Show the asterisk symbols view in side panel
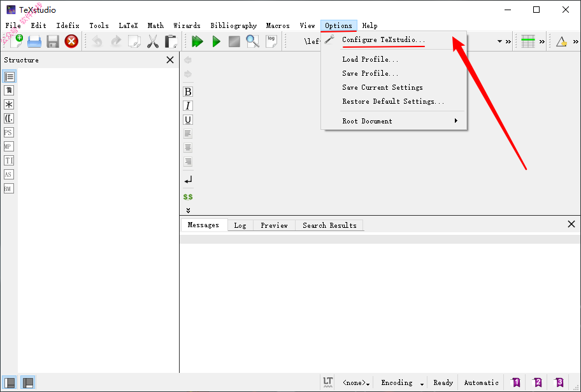 9,104
